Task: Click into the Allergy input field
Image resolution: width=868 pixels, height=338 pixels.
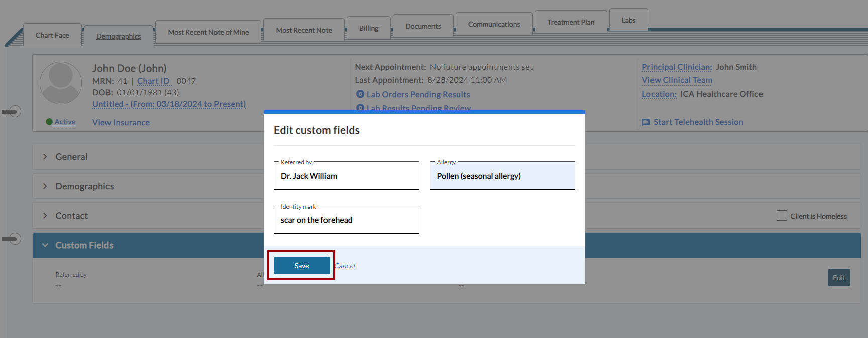Action: click(502, 176)
